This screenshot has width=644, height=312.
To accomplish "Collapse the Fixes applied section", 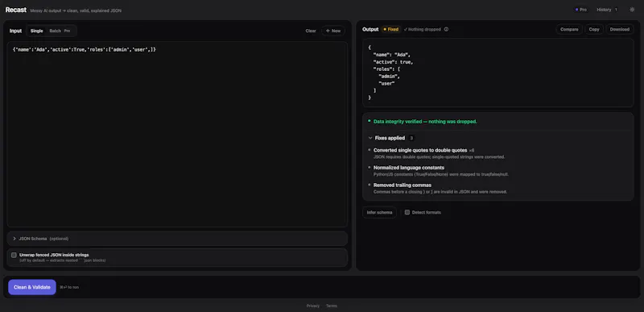I will coord(390,138).
